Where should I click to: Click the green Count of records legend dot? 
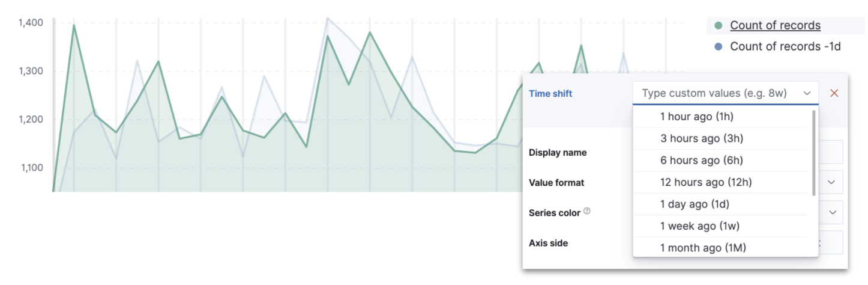coord(719,26)
